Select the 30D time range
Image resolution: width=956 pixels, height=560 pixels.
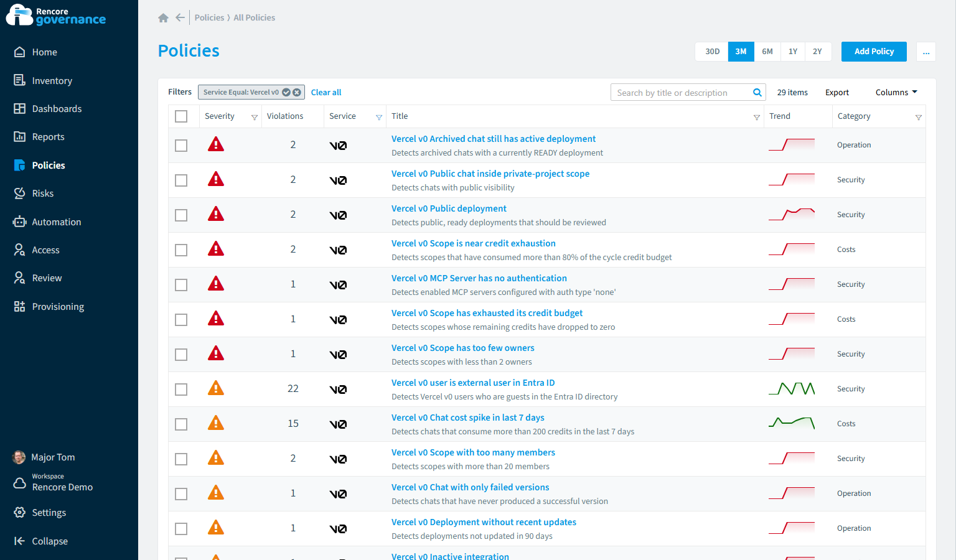tap(712, 52)
